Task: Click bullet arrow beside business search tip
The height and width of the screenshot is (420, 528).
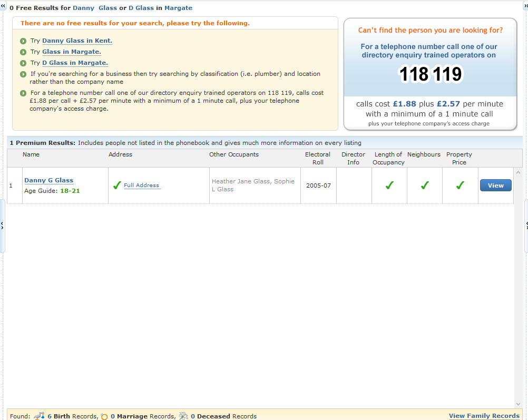Action: click(23, 74)
